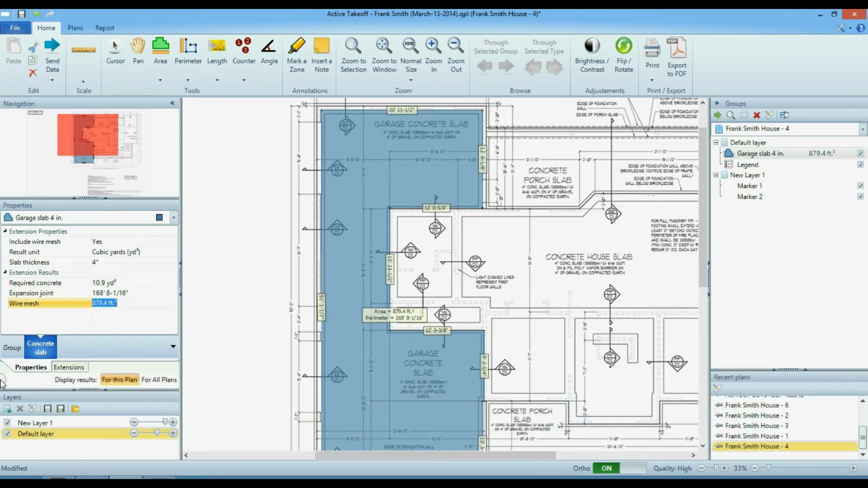Click the garage slab blue color swatch

(159, 218)
